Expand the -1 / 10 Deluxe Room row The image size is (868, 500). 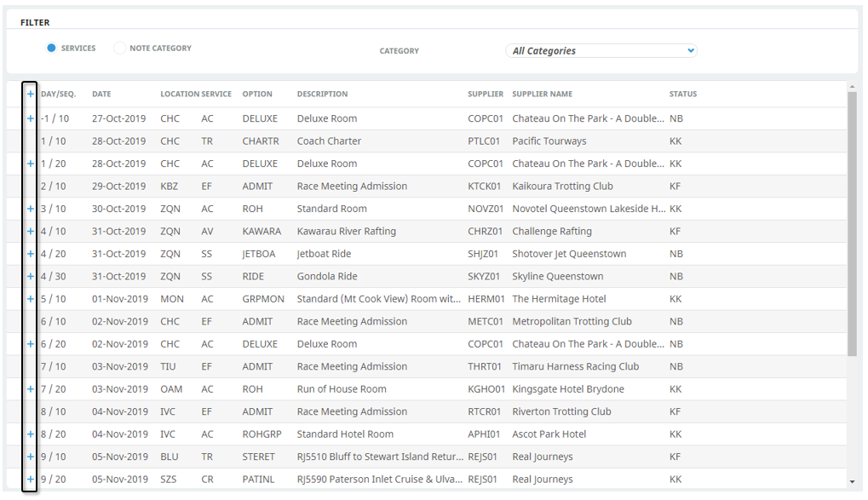coord(31,118)
